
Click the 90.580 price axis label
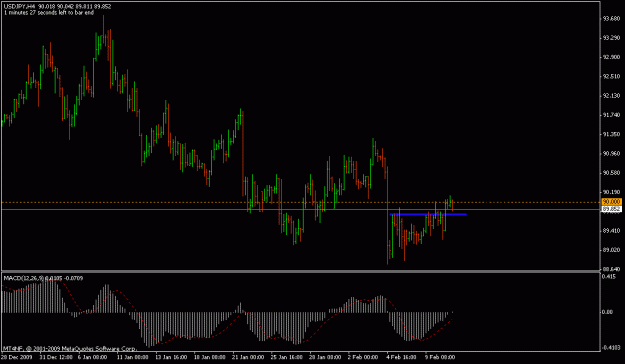tap(611, 173)
